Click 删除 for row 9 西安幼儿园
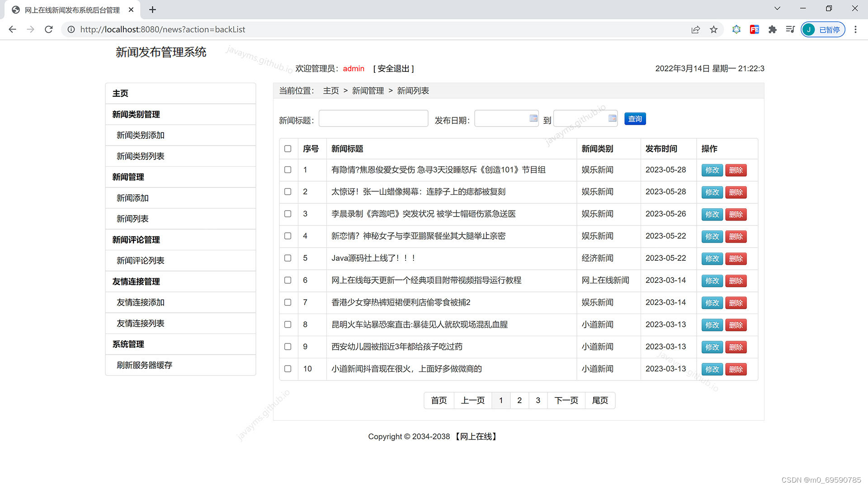This screenshot has width=868, height=488. (736, 347)
